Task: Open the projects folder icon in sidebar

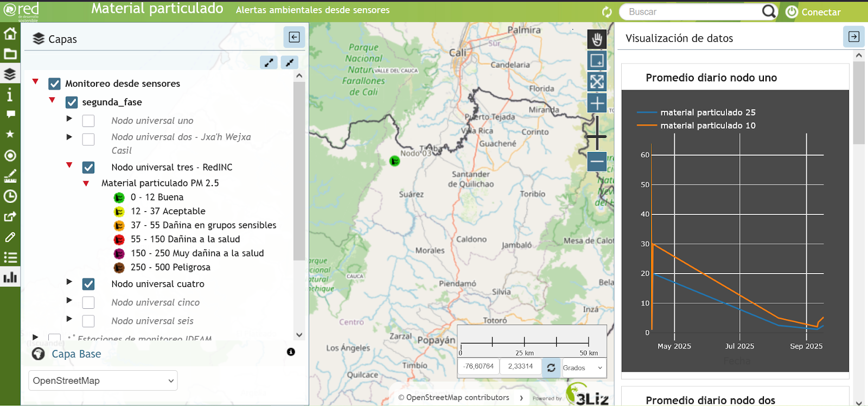Action: (x=10, y=54)
